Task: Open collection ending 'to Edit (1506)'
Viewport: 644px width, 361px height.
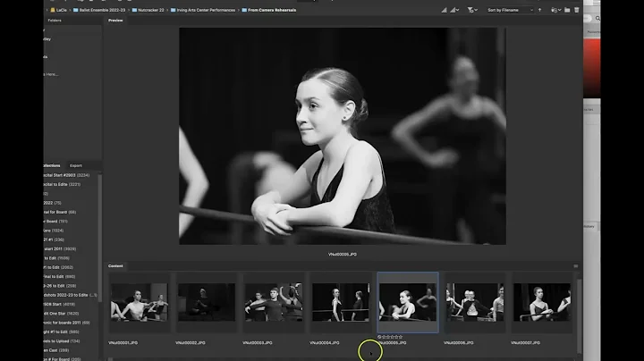Action: 56,258
